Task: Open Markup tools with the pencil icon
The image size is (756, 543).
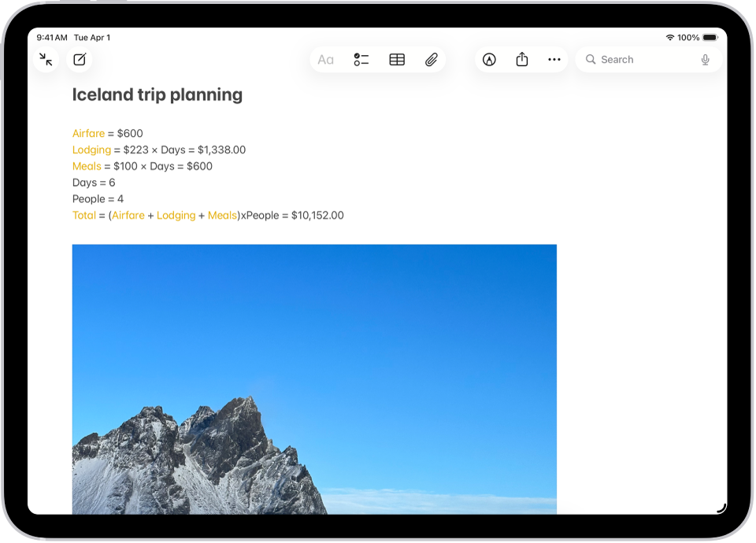Action: [x=489, y=59]
